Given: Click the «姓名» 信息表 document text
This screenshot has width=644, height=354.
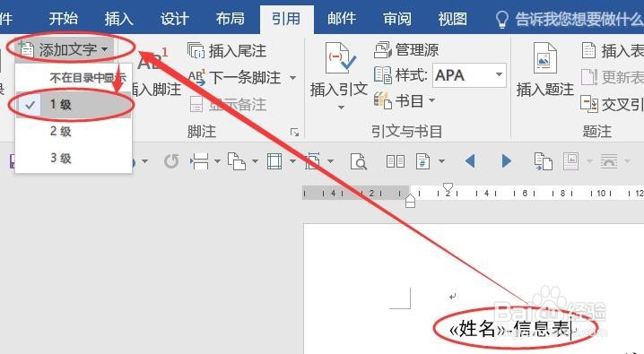Looking at the screenshot, I should (x=510, y=329).
